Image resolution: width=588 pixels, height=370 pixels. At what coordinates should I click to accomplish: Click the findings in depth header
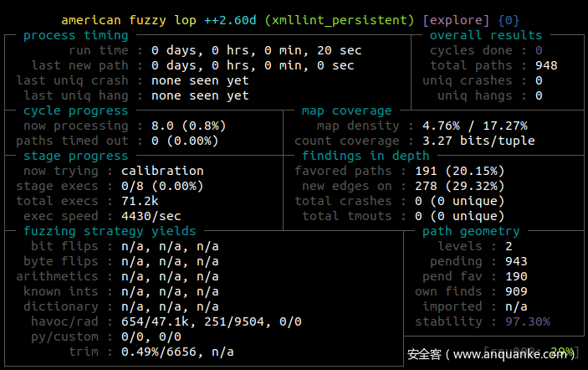point(365,156)
